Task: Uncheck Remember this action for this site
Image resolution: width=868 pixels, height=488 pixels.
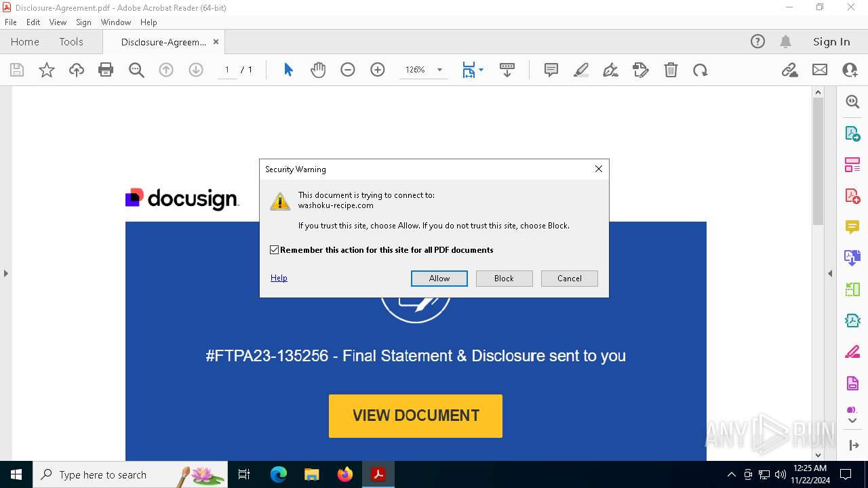Action: pyautogui.click(x=275, y=250)
